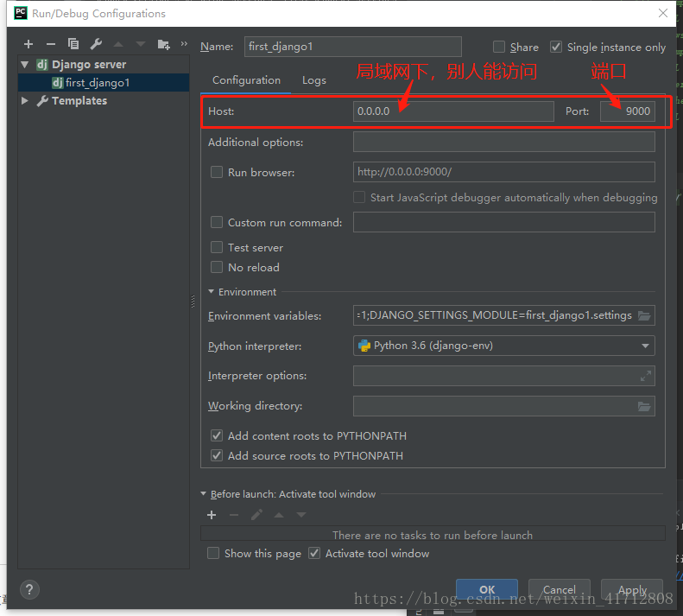Create new folder icon in toolbar
The image size is (683, 616).
pyautogui.click(x=164, y=44)
